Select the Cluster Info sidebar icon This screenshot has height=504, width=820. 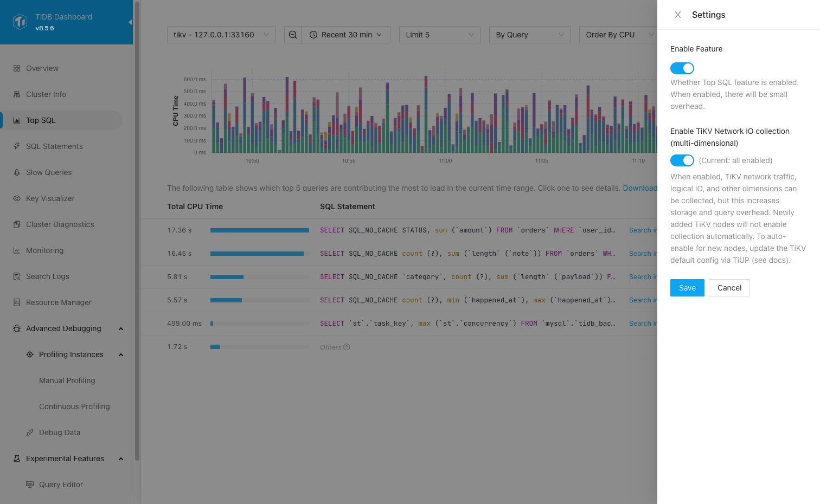16,94
